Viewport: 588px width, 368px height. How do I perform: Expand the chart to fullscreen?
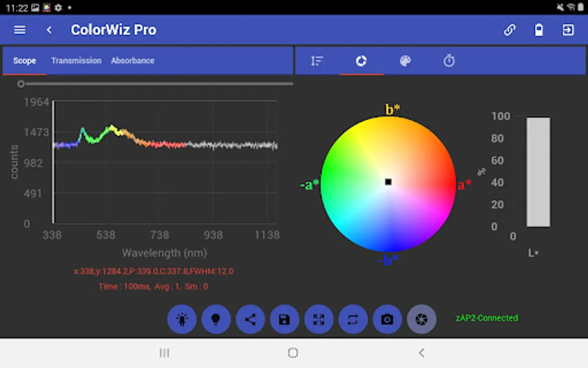coord(319,319)
